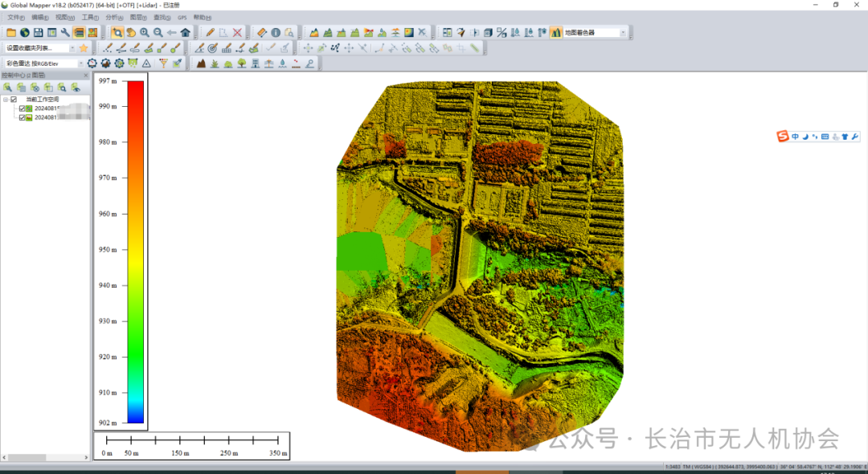Click the globe online data icon
Screen dimensions: 868x474
click(x=24, y=33)
